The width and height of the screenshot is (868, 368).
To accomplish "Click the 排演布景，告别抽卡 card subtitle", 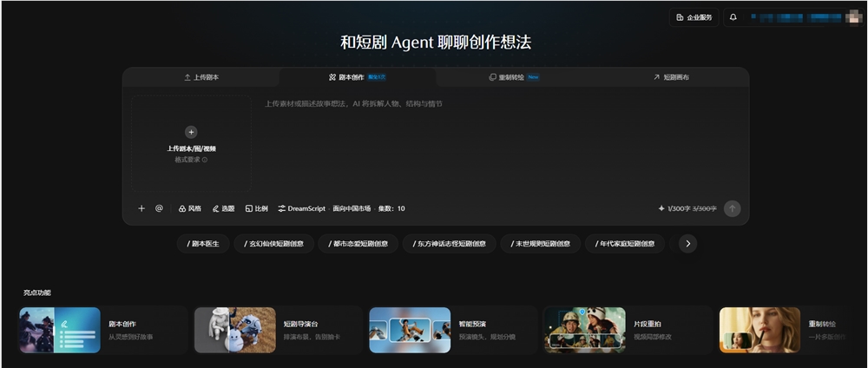I will click(312, 337).
